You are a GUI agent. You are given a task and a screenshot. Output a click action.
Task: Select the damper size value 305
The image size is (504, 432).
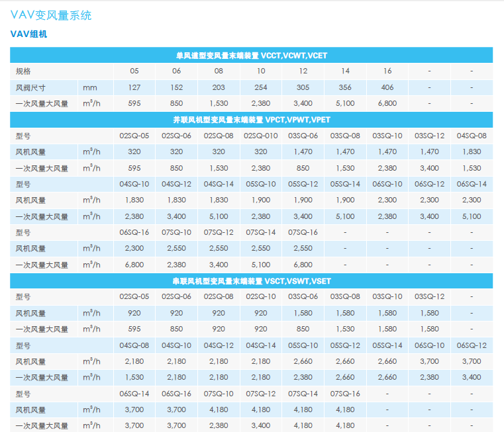[303, 87]
